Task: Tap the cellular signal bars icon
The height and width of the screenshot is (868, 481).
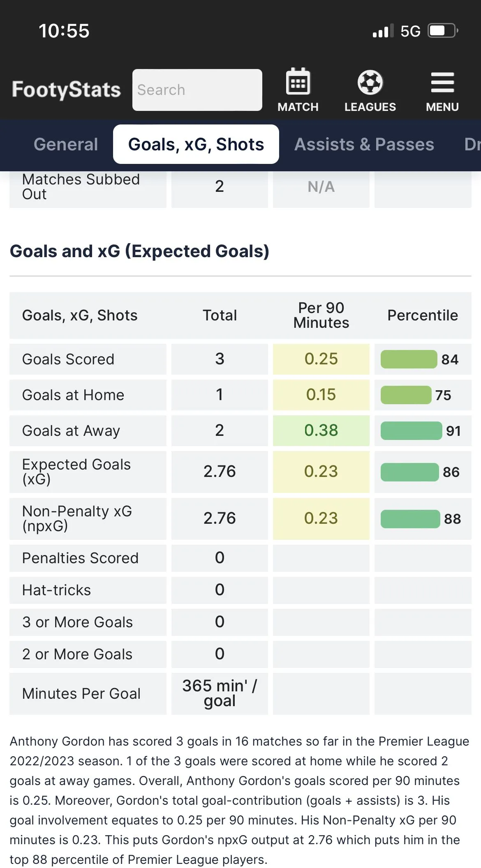Action: (383, 31)
